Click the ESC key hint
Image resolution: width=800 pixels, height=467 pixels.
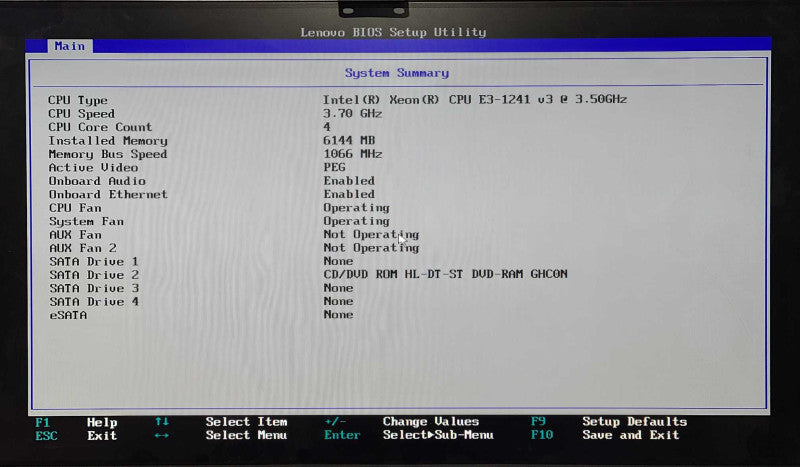point(46,436)
